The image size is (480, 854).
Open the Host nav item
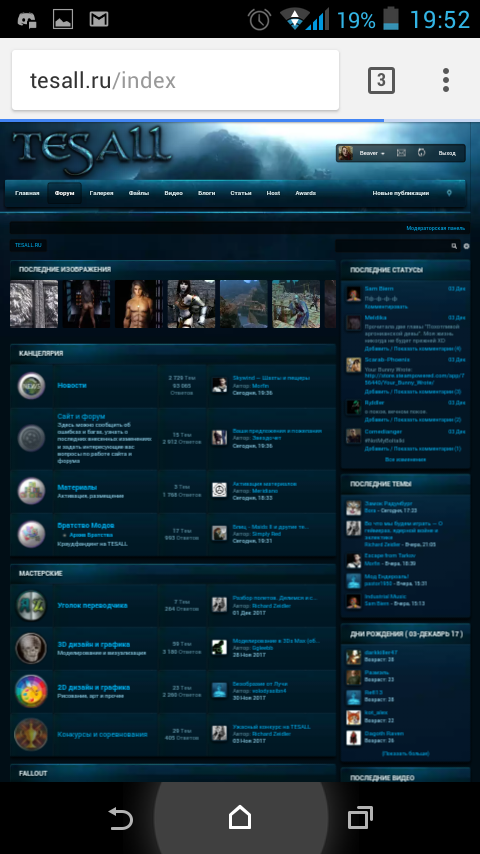click(x=273, y=193)
